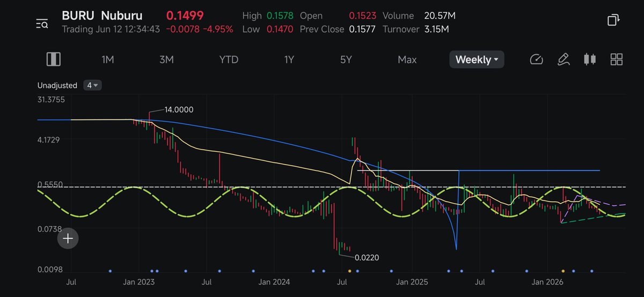This screenshot has height=297, width=644.
Task: Tap the Trading Jun 12 12:34:43 status
Action: (x=111, y=29)
